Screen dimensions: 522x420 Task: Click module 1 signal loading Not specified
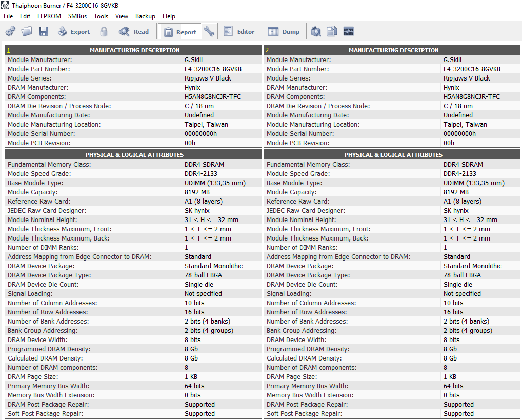(203, 294)
